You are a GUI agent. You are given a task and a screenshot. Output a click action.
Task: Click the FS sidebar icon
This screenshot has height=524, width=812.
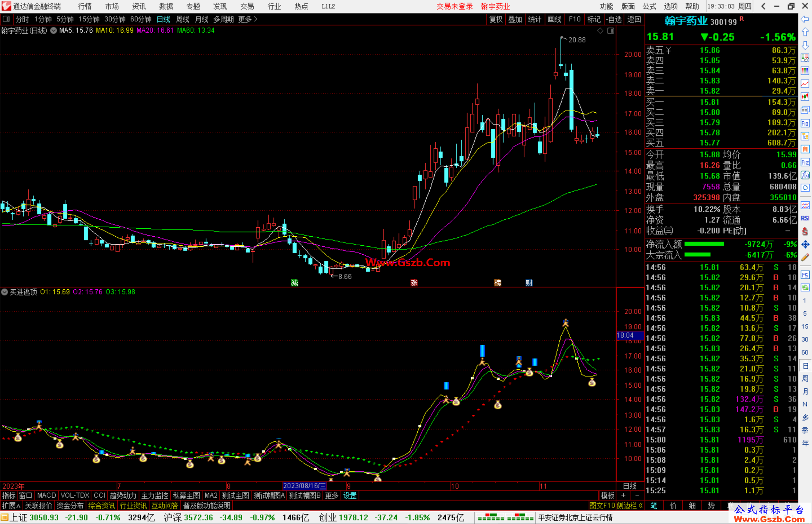point(805,275)
